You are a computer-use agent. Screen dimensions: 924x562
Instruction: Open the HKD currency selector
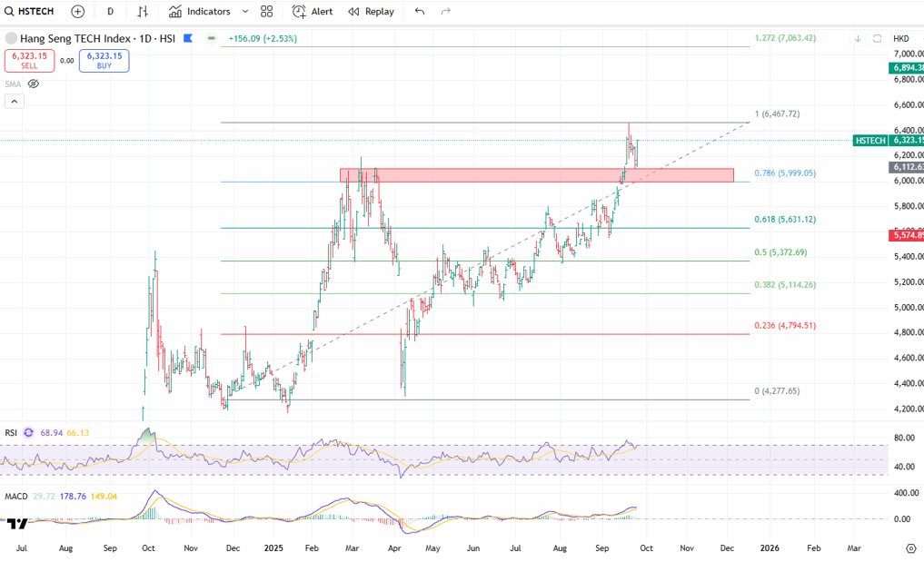901,38
